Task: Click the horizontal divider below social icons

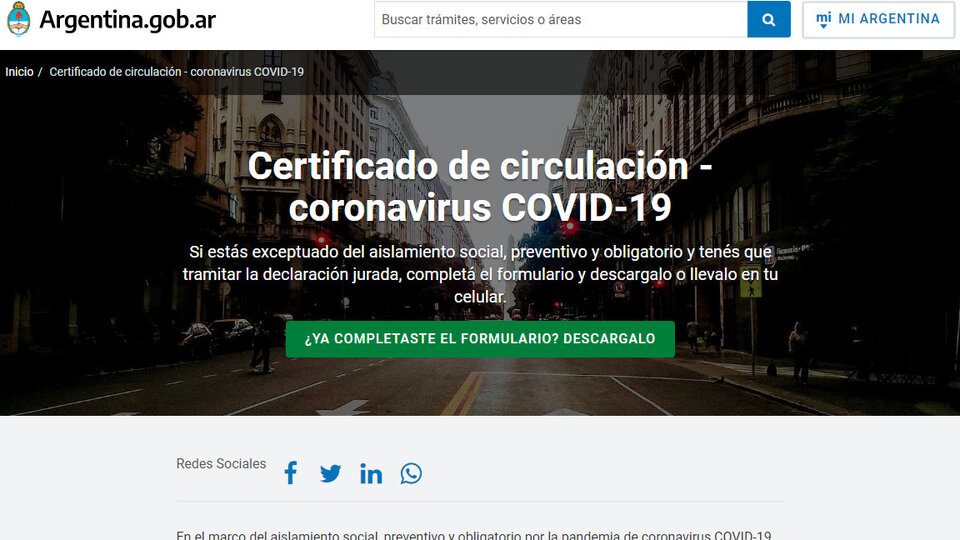Action: [480, 501]
